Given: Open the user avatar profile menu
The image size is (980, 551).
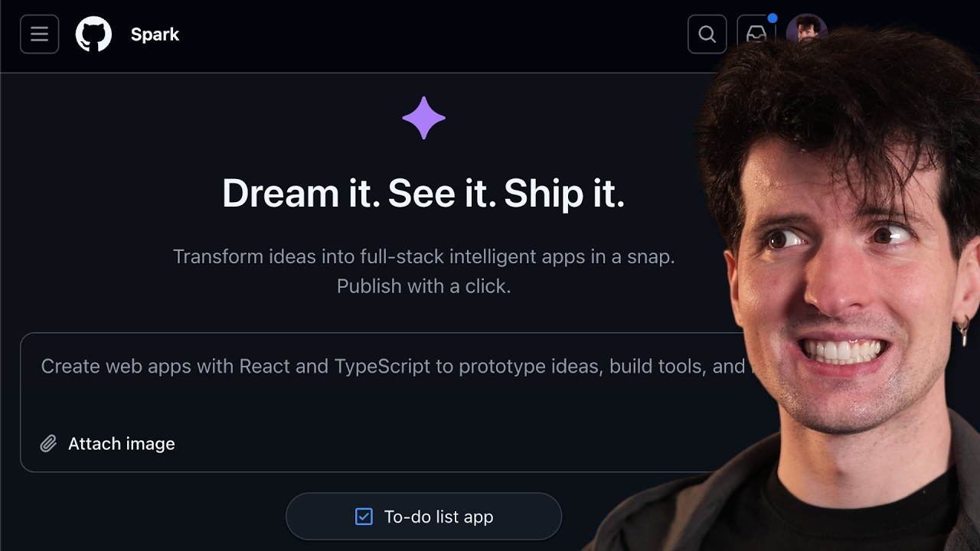Looking at the screenshot, I should [x=807, y=29].
